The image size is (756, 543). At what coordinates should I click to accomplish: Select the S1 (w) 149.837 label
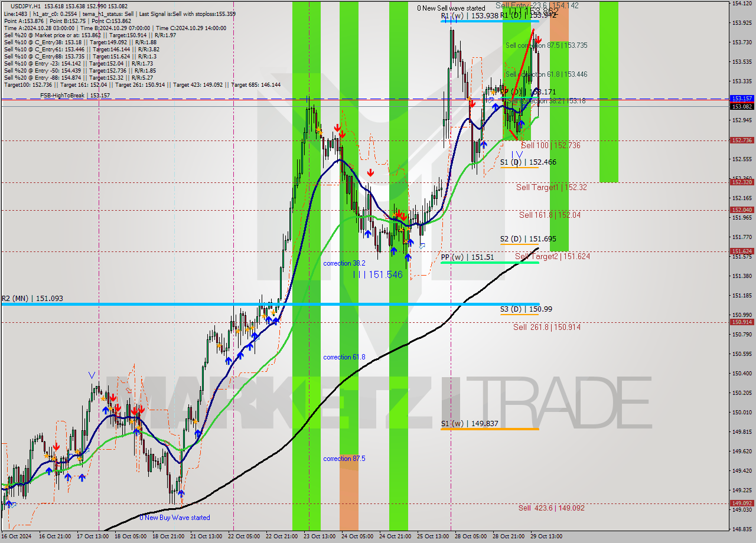pos(469,424)
